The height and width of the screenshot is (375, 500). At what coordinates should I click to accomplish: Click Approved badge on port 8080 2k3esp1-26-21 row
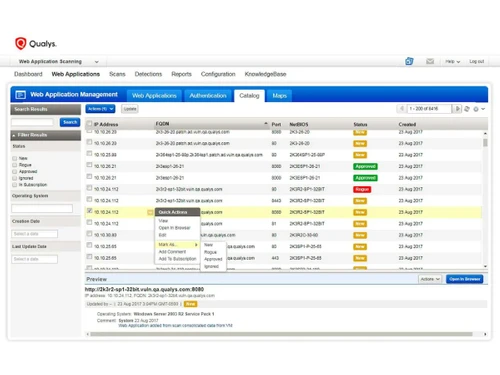point(365,166)
